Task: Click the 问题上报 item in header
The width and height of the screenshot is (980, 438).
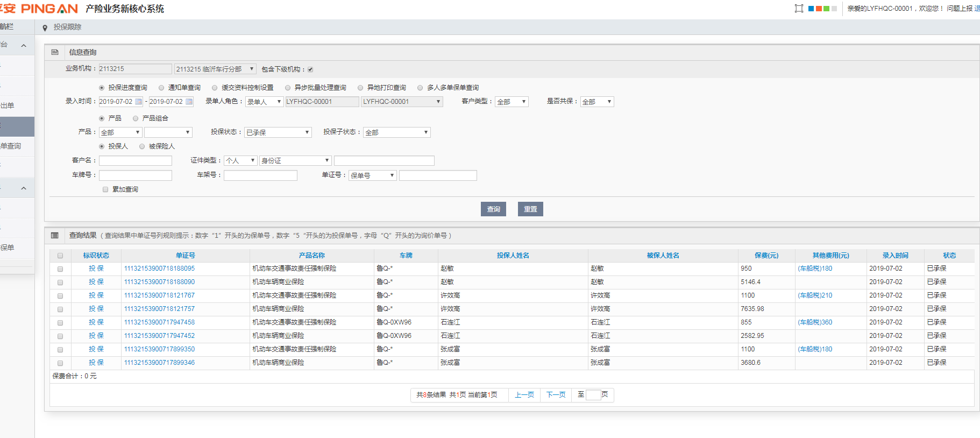Action: pos(960,9)
